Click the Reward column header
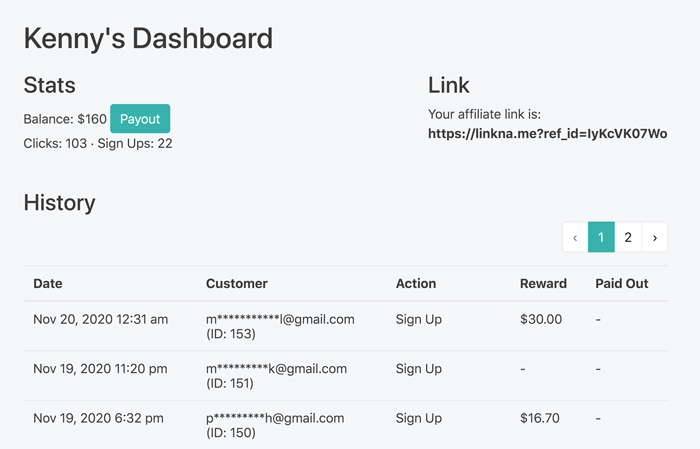The image size is (700, 449). pyautogui.click(x=543, y=283)
